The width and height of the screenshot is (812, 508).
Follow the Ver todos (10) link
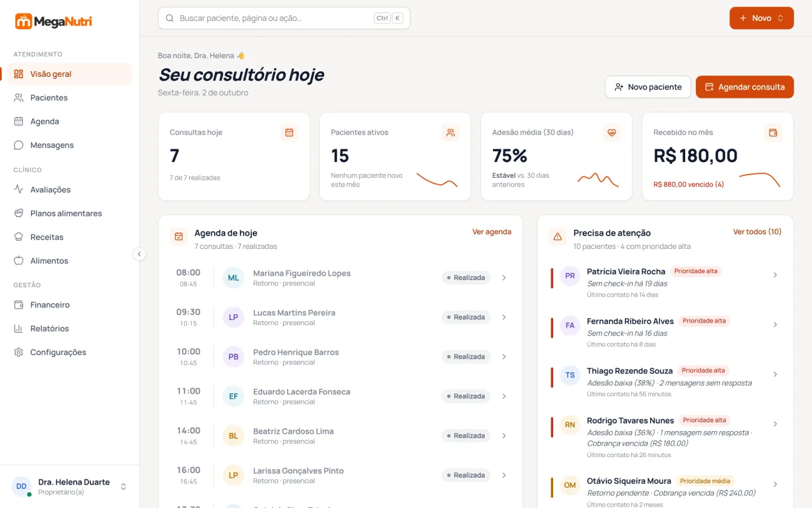[757, 232]
